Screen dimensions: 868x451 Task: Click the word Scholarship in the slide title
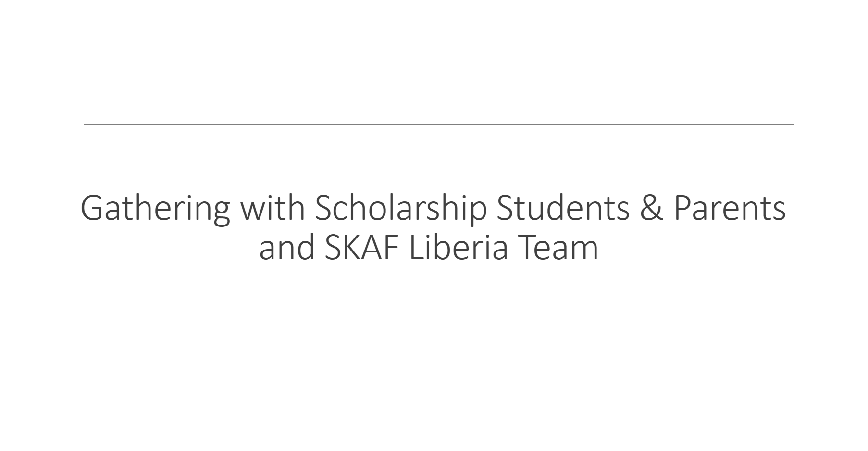click(400, 209)
